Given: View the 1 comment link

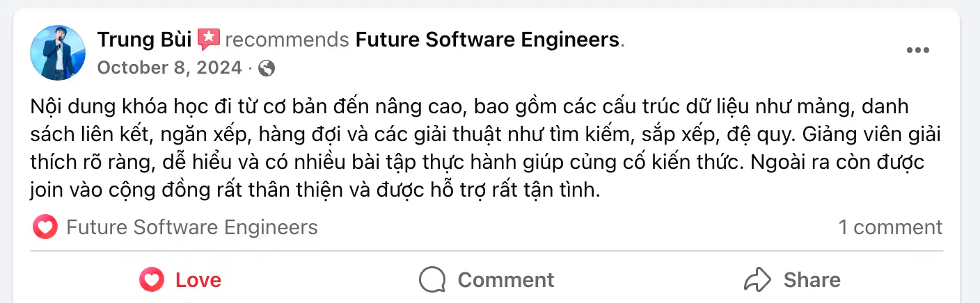Looking at the screenshot, I should click(x=890, y=227).
